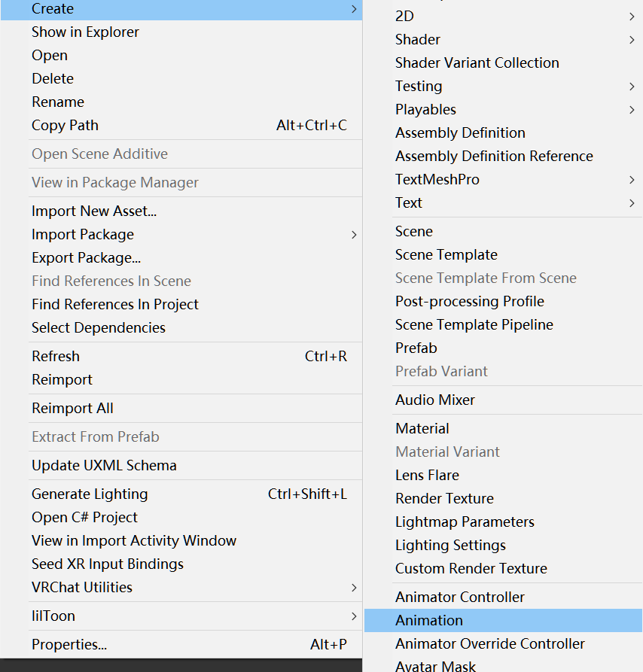Screen dimensions: 643x672
Task: Click Show in Explorer
Action: click(85, 32)
